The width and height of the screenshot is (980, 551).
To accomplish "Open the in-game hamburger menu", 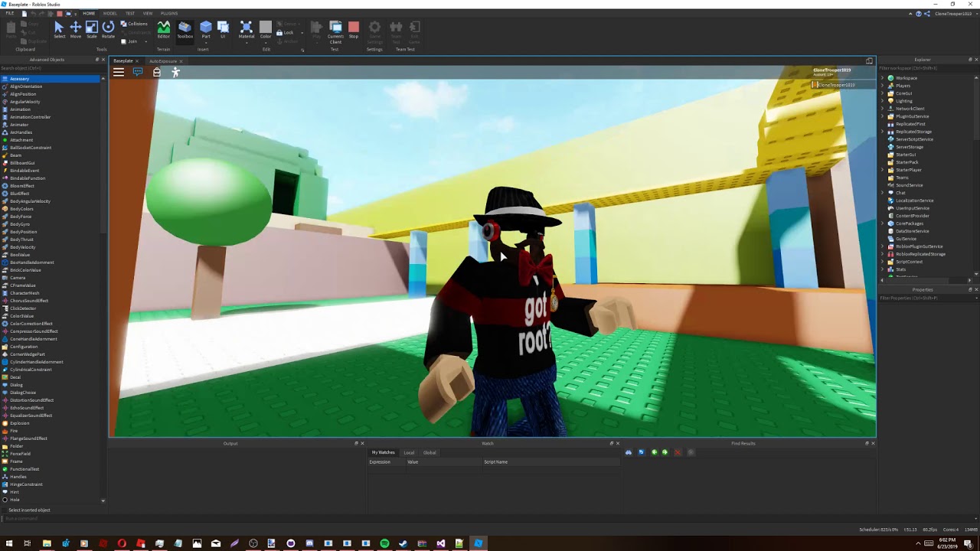I will [119, 72].
